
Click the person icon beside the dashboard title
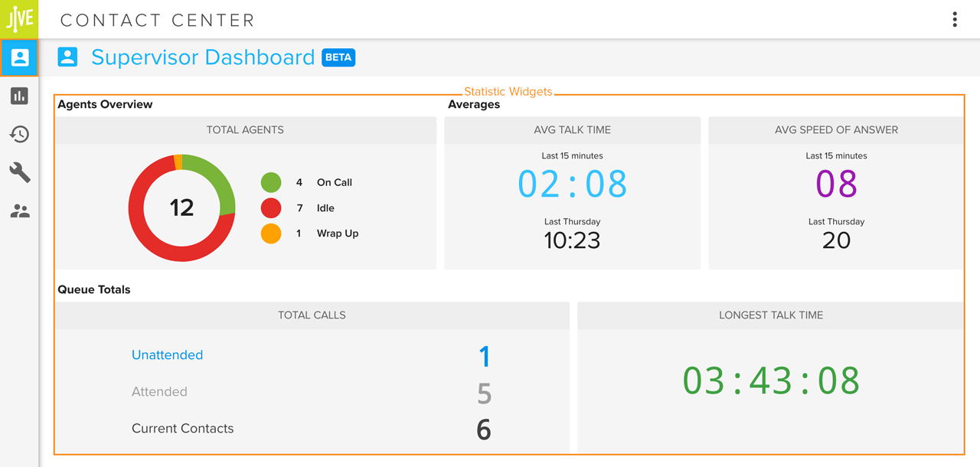click(67, 57)
